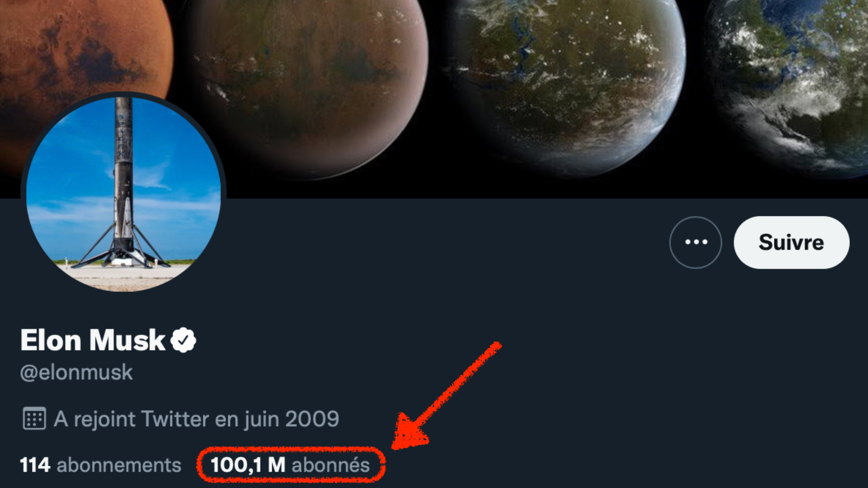View the 100,1 M abonnés list

290,465
